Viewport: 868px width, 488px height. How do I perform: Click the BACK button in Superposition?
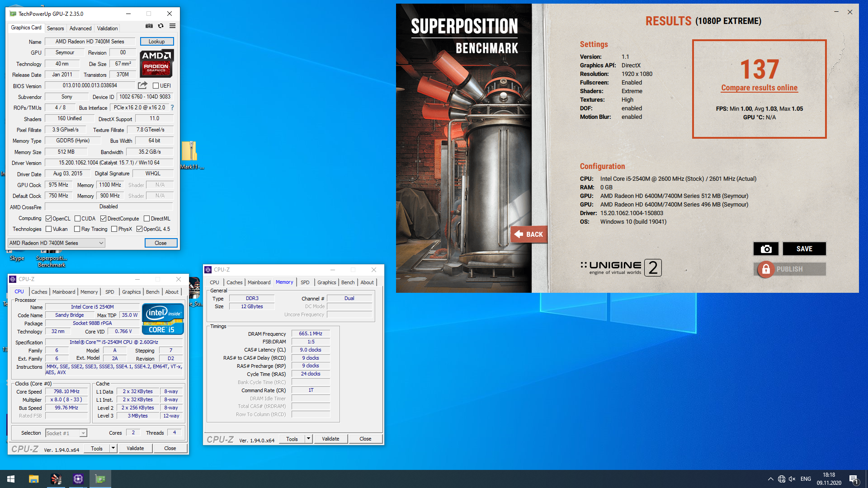(x=529, y=235)
